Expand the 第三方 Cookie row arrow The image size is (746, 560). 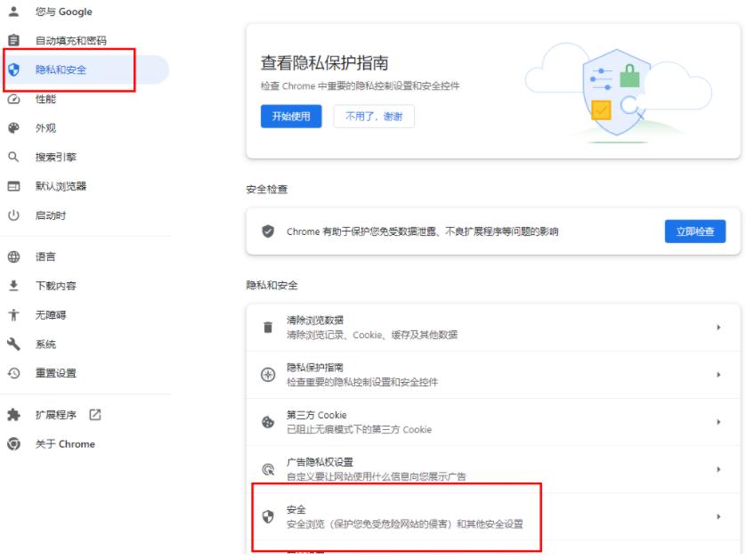pos(718,422)
